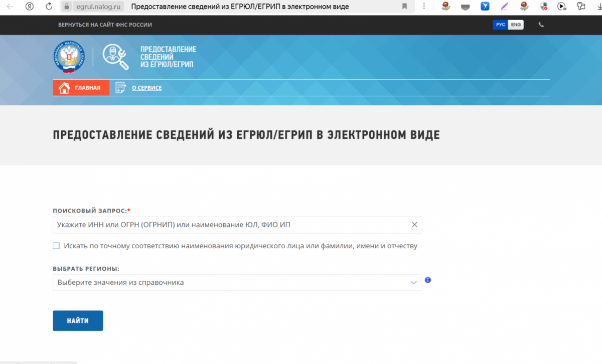The image size is (602, 364).
Task: Click the info icon beside the regions field
Action: [x=428, y=280]
